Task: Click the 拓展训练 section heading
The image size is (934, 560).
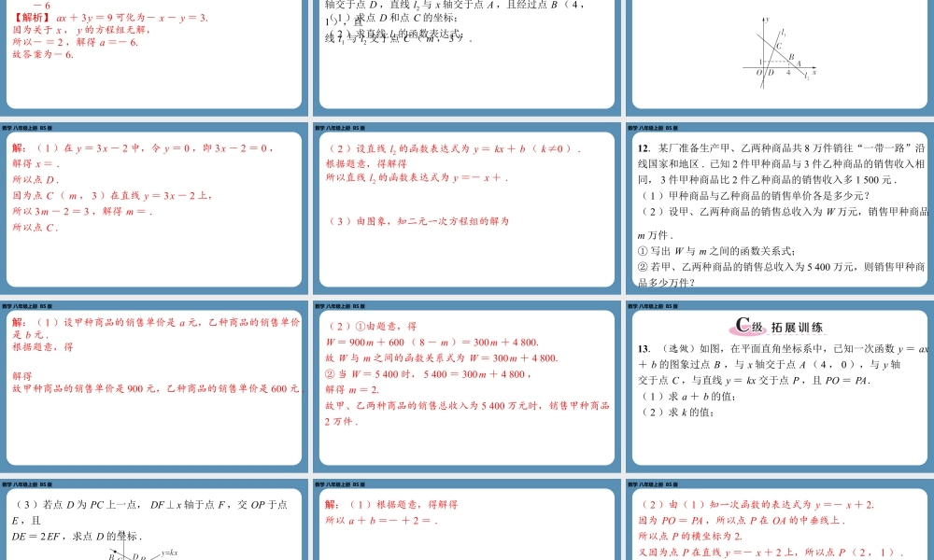Action: pyautogui.click(x=797, y=328)
